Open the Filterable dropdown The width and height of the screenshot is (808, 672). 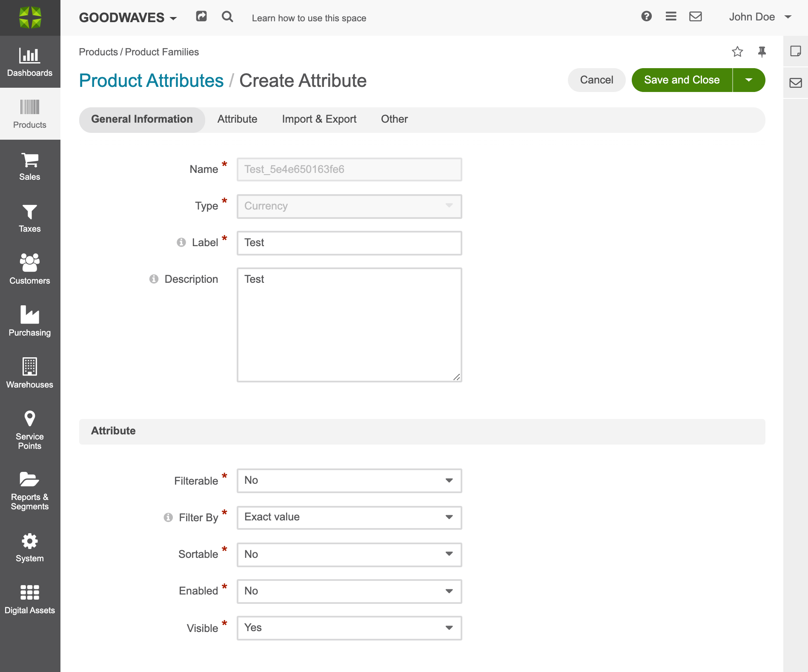350,481
